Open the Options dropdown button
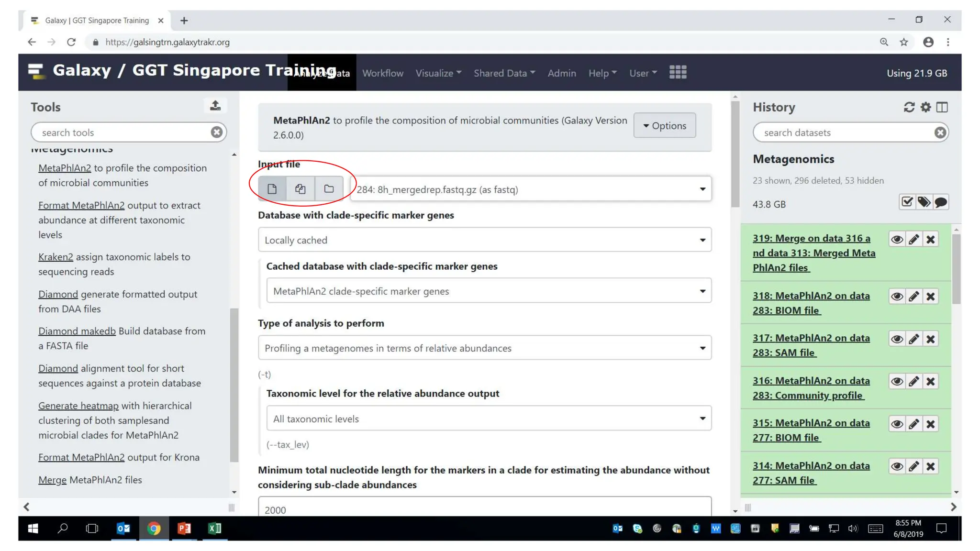 pyautogui.click(x=664, y=126)
